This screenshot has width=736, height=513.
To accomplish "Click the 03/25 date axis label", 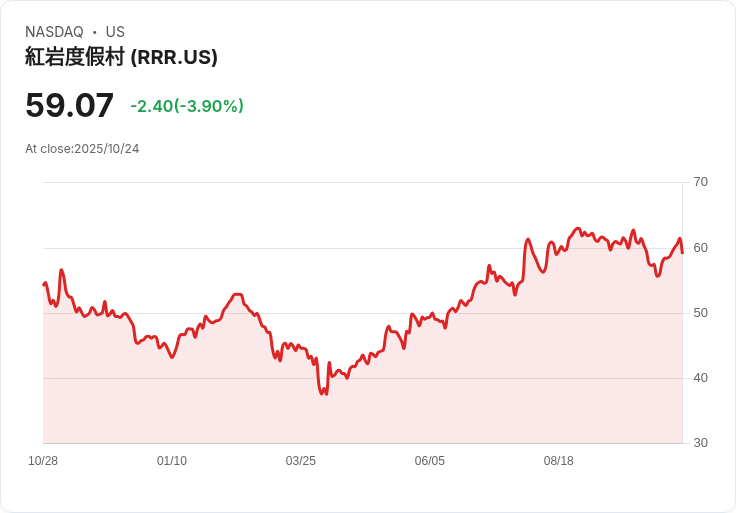I will (x=300, y=461).
